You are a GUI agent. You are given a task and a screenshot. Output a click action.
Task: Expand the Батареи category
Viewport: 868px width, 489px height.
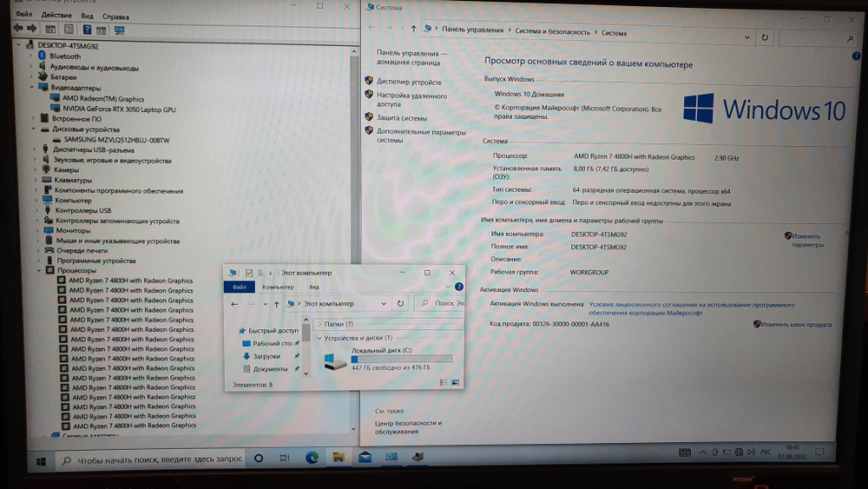click(31, 77)
